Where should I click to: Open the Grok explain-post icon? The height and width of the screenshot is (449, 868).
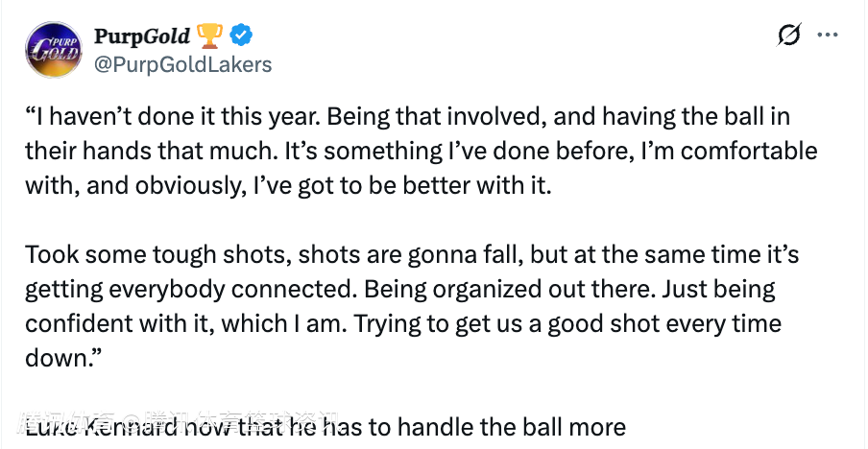click(788, 36)
